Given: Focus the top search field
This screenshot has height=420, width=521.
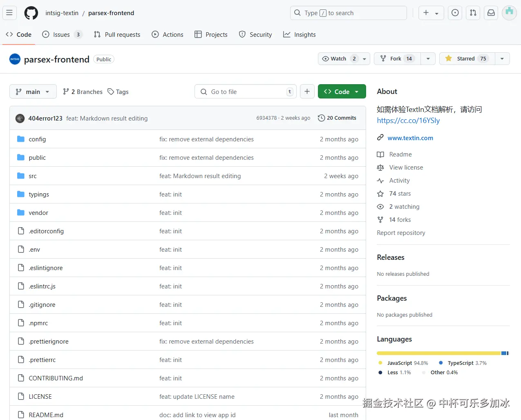Looking at the screenshot, I should (x=349, y=13).
